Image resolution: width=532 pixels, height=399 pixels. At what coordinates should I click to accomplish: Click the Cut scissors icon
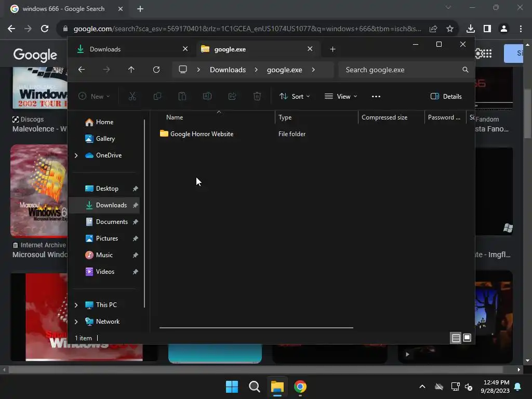point(132,96)
